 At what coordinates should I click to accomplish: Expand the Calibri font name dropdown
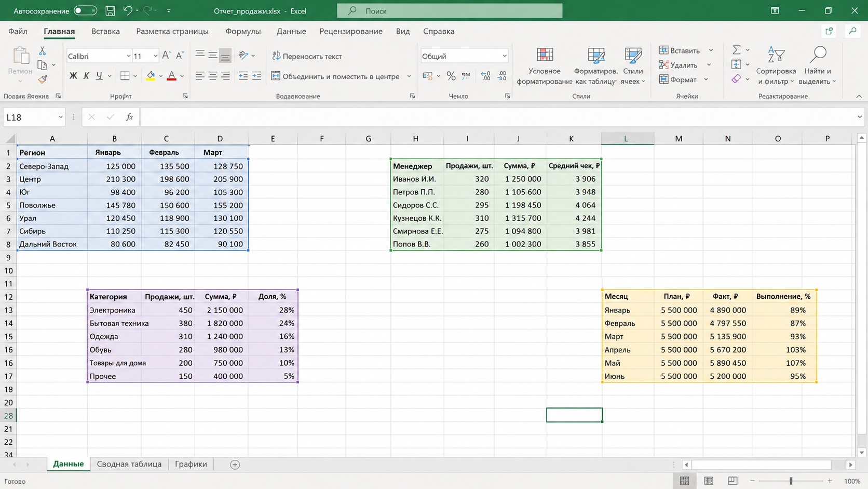coord(128,56)
